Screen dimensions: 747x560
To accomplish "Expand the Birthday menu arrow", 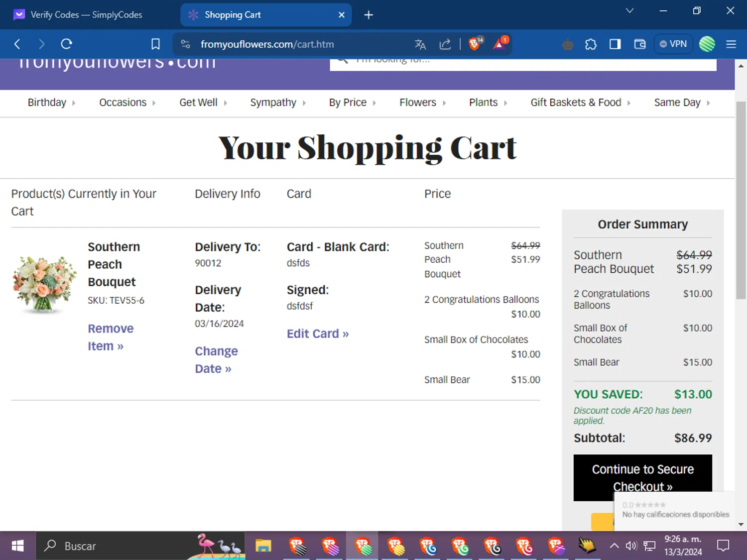I will (x=74, y=103).
